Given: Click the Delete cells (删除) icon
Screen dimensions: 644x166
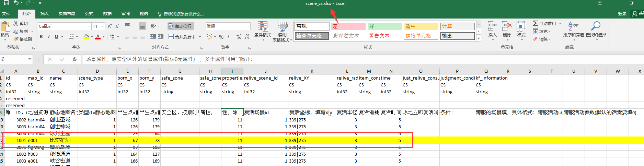Looking at the screenshot, I should tap(507, 27).
